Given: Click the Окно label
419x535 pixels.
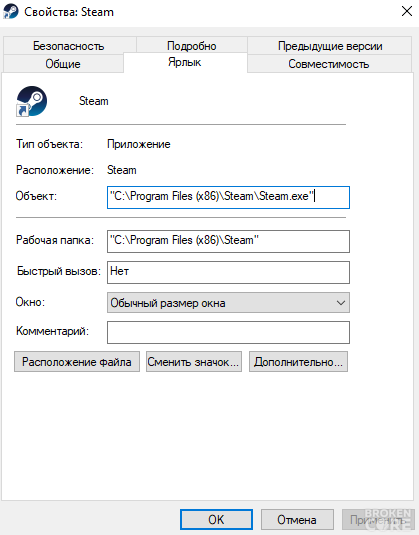Looking at the screenshot, I should pos(30,302).
